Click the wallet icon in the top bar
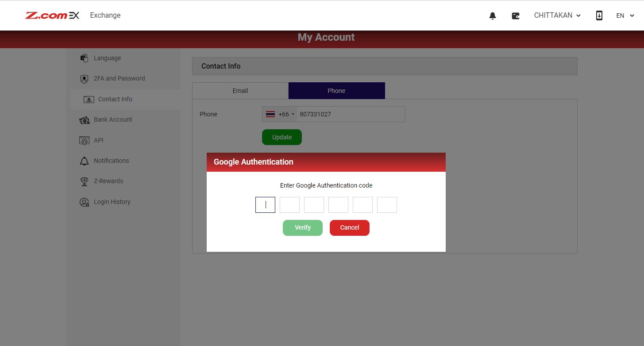Image resolution: width=644 pixels, height=346 pixels. 516,15
